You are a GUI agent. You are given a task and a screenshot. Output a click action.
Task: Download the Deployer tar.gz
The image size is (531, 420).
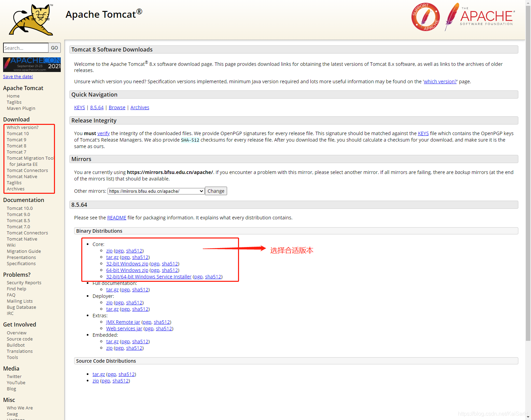click(112, 309)
